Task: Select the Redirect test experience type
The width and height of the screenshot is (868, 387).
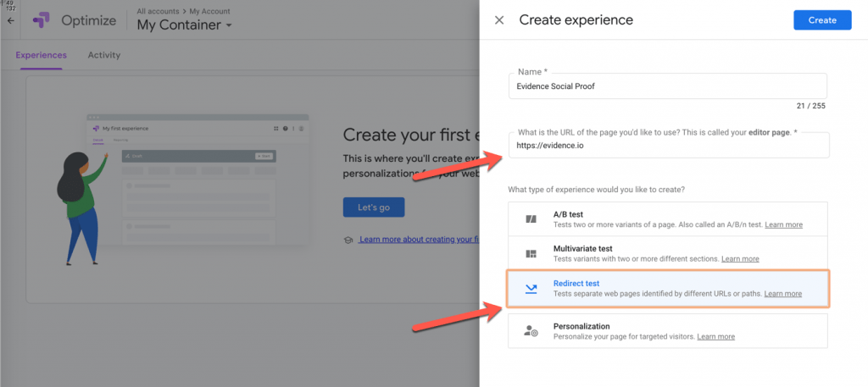Action: [x=668, y=288]
